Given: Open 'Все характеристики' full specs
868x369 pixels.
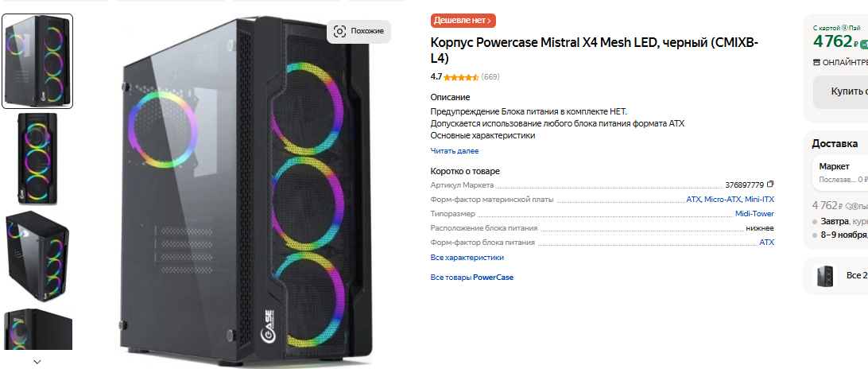Looking at the screenshot, I should pyautogui.click(x=467, y=258).
